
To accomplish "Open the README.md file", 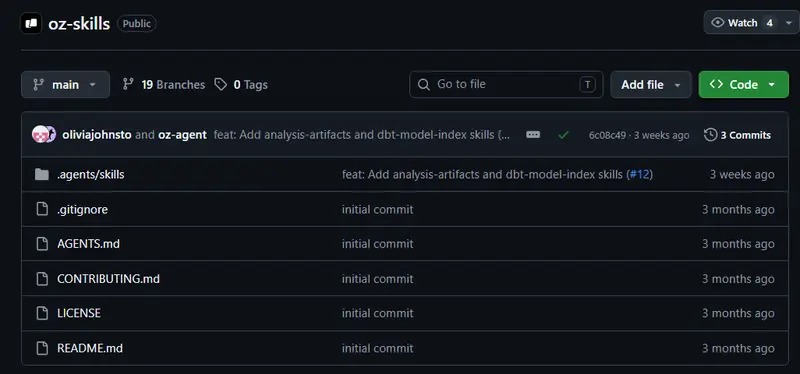I will point(90,348).
